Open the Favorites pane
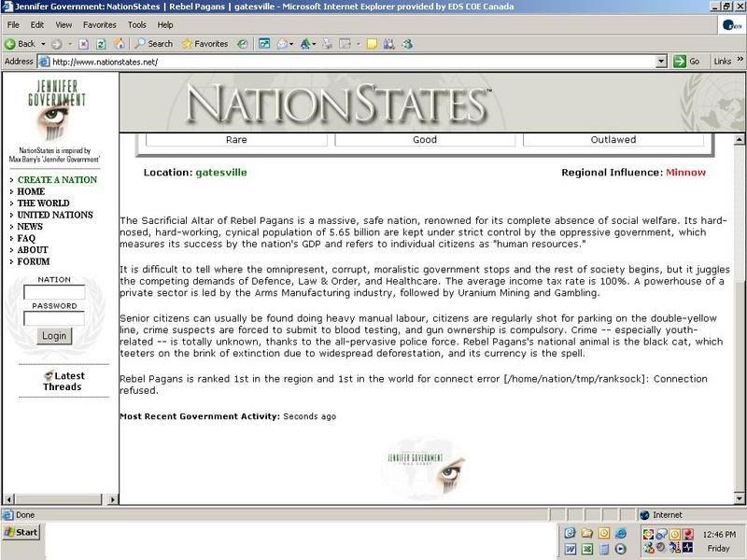Screen dimensions: 747x560 pyautogui.click(x=204, y=44)
